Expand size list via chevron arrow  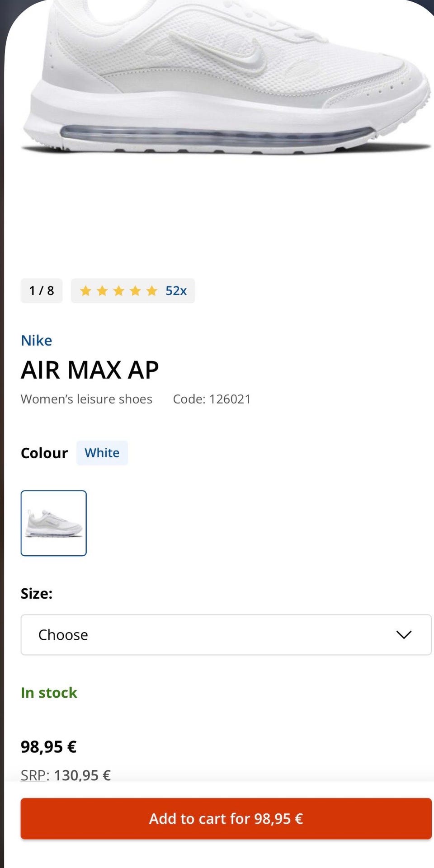pos(404,635)
